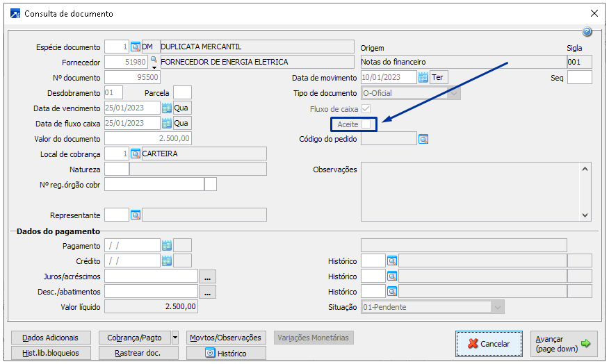Open Juros/acréscimos ellipsis button
Image resolution: width=609 pixels, height=364 pixels.
pos(207,276)
